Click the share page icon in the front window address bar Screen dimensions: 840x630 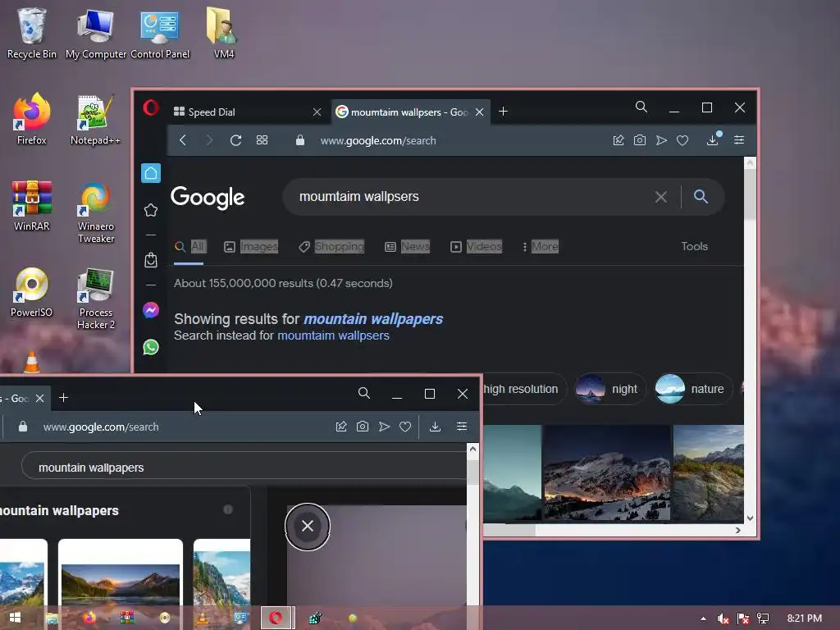pyautogui.click(x=341, y=427)
